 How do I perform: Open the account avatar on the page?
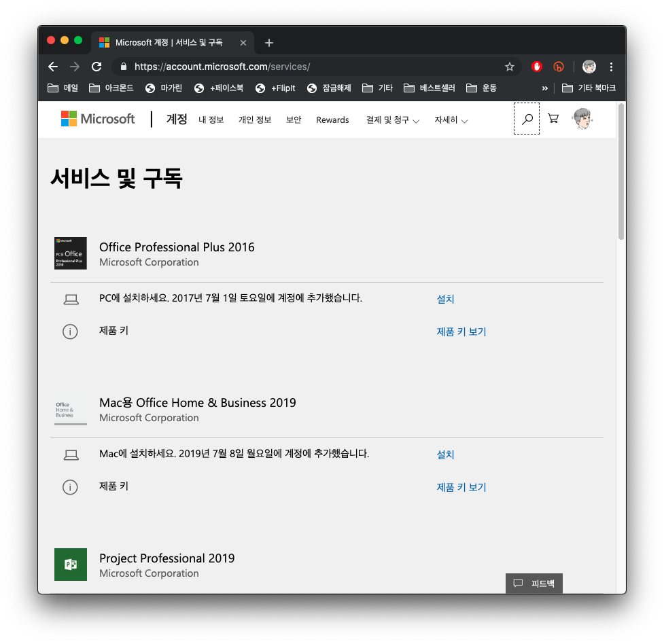[582, 119]
